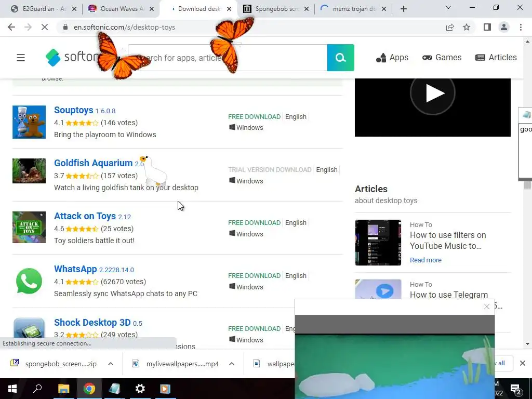Expand options for mylivewallpapers mp4 download

tap(232, 364)
